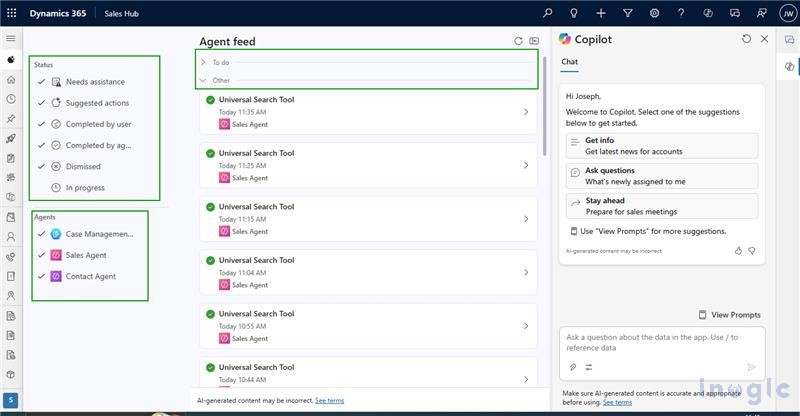This screenshot has height=416, width=800.
Task: Open chevron for 11:15 AM Universal Search Tool
Action: [x=526, y=219]
